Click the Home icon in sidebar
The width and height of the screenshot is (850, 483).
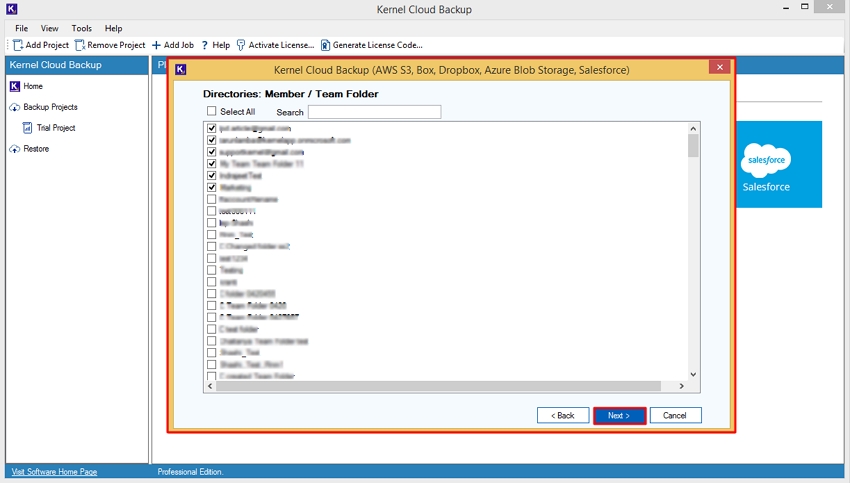[15, 87]
